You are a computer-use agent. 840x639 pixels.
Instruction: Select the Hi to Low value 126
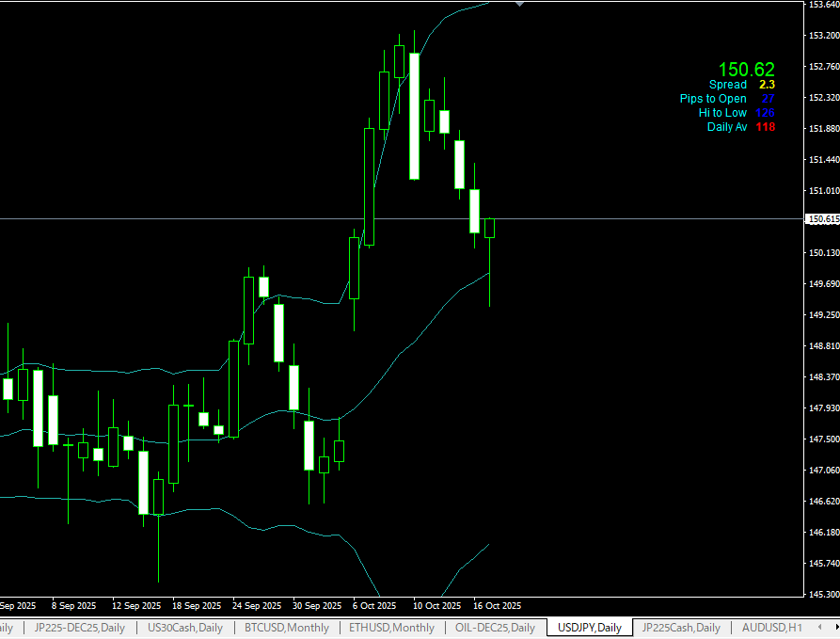[765, 113]
